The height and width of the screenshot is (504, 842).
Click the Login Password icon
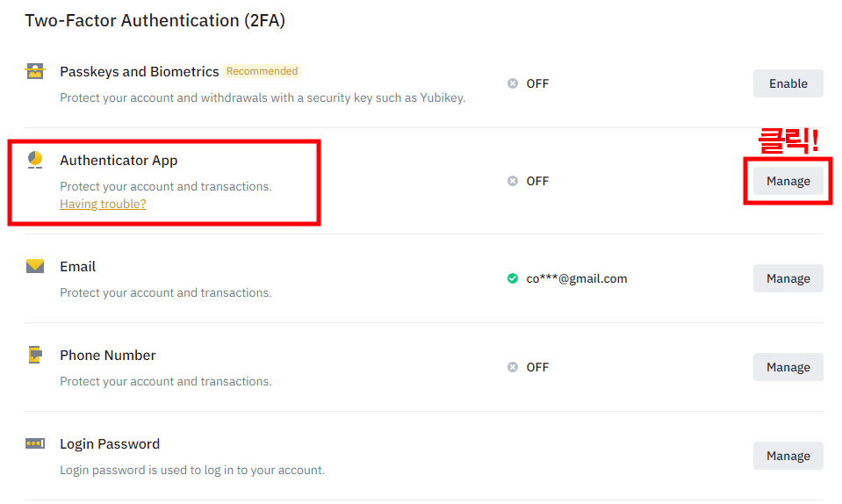coord(35,443)
